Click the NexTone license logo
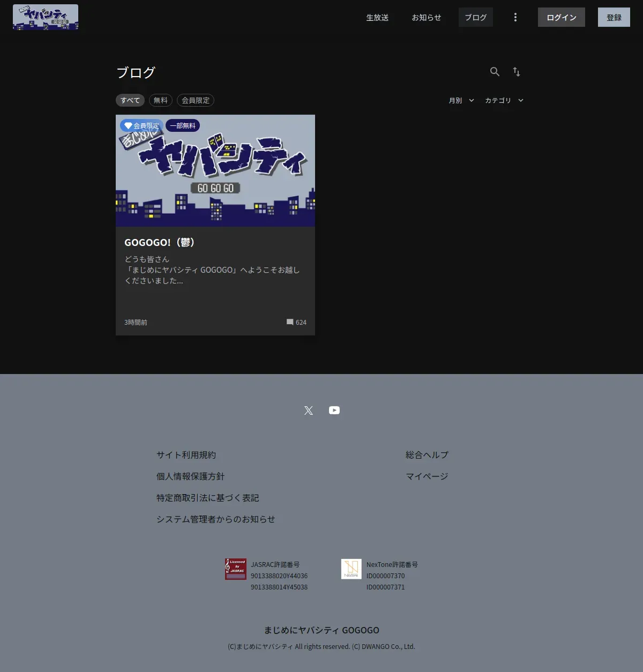The width and height of the screenshot is (643, 672). click(352, 569)
